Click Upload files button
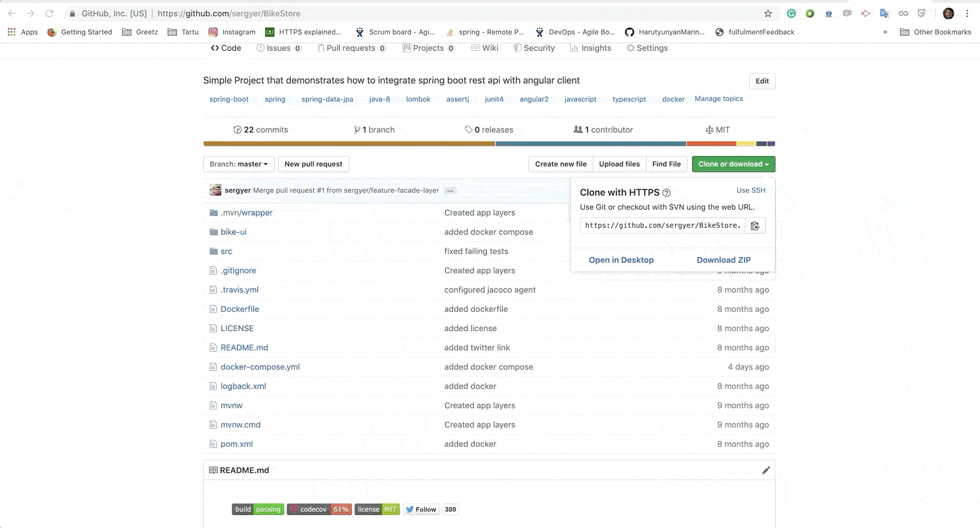Image resolution: width=980 pixels, height=528 pixels. pyautogui.click(x=619, y=164)
